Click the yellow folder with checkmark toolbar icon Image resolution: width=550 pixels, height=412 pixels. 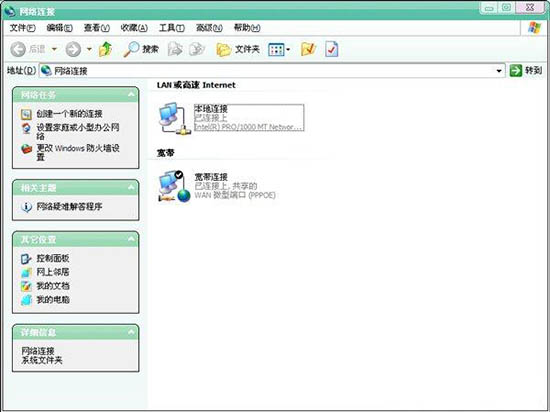click(309, 49)
